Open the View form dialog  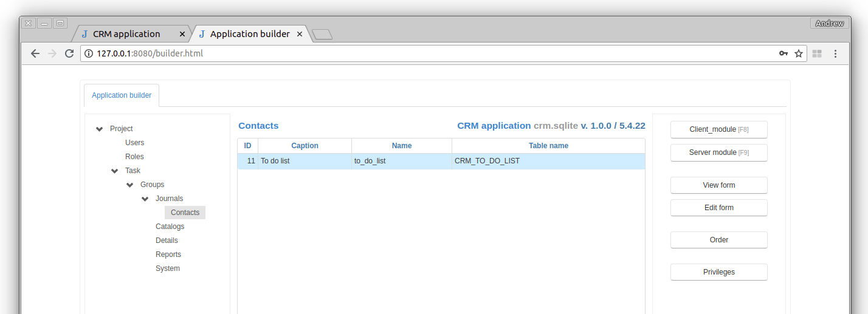point(718,185)
